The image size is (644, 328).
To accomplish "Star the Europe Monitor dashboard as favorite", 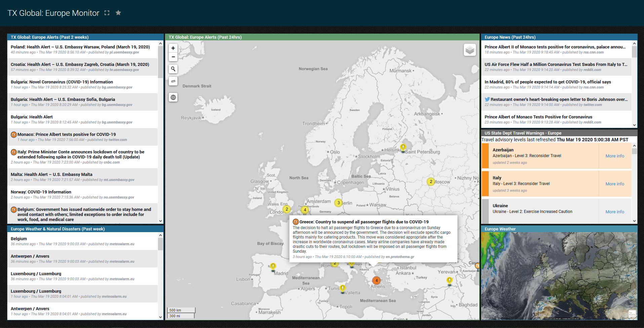I will pos(118,13).
